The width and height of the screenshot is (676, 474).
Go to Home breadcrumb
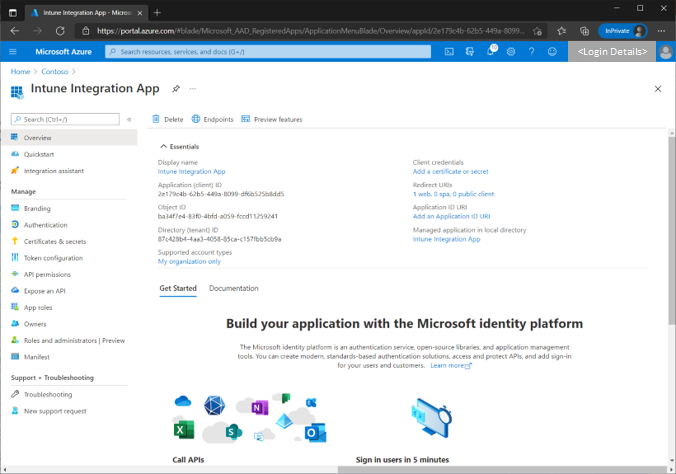(20, 72)
